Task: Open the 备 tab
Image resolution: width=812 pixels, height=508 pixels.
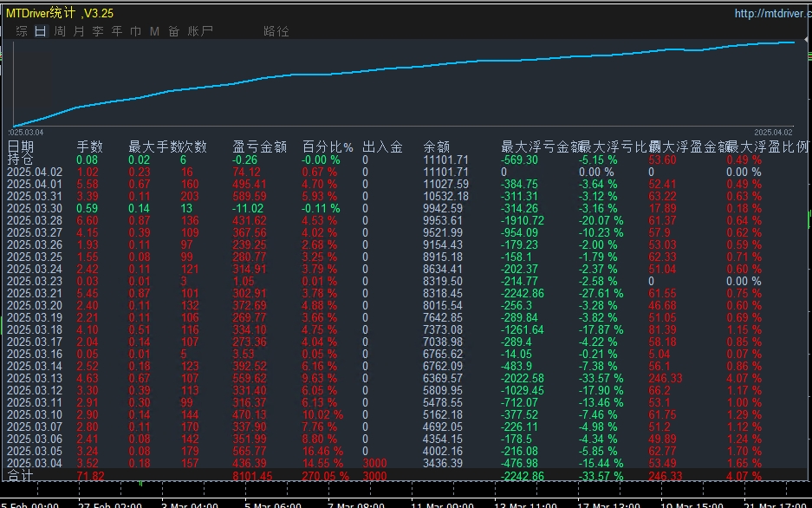Action: click(x=173, y=31)
